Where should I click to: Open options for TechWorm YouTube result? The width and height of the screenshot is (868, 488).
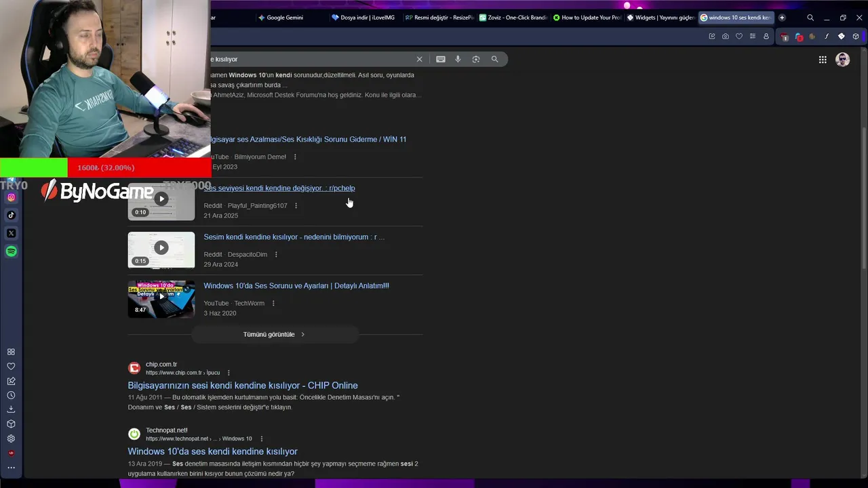273,303
